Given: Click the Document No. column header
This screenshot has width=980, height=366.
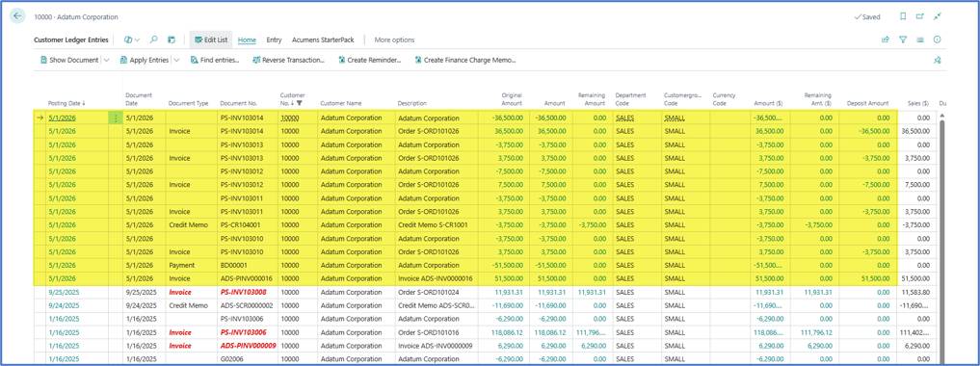Looking at the screenshot, I should click(239, 103).
